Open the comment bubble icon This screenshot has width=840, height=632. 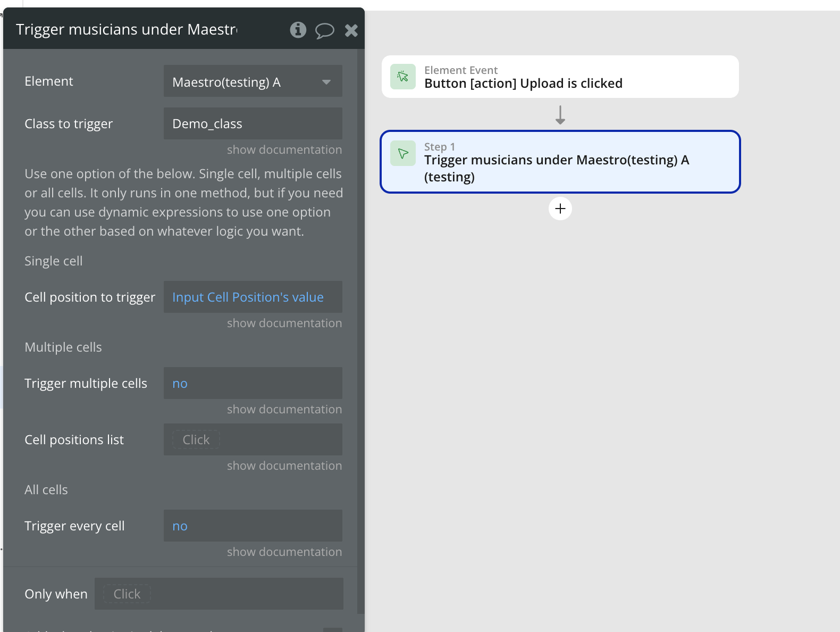point(324,30)
